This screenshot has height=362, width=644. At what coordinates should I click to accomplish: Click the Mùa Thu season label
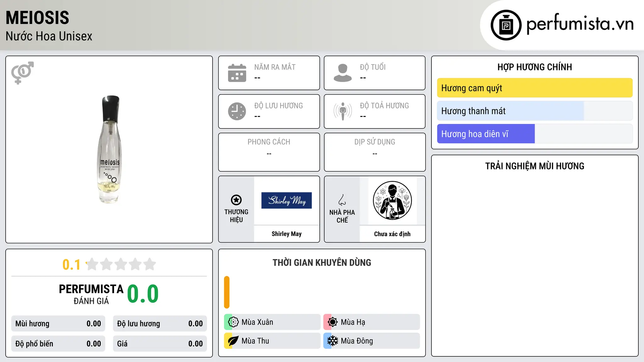tap(255, 341)
